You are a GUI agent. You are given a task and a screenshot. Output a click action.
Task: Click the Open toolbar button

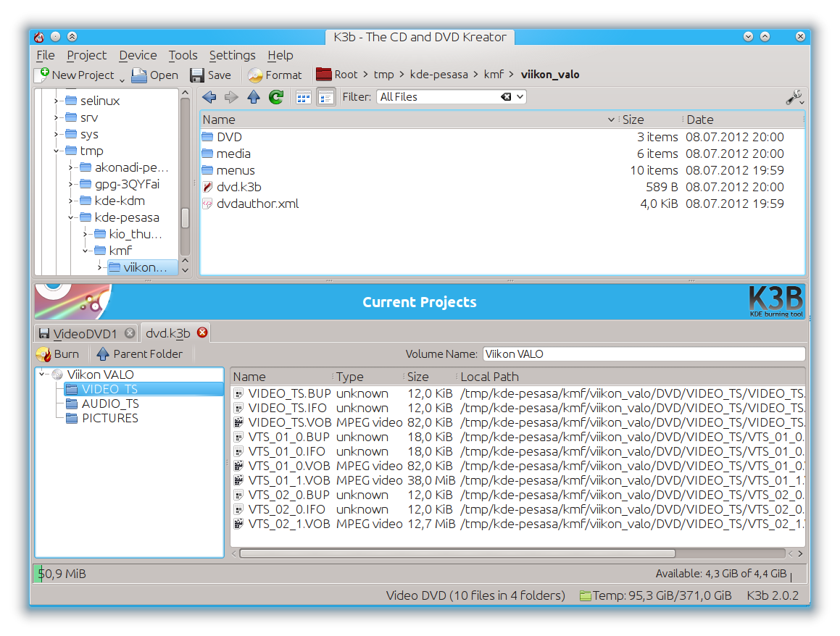155,75
